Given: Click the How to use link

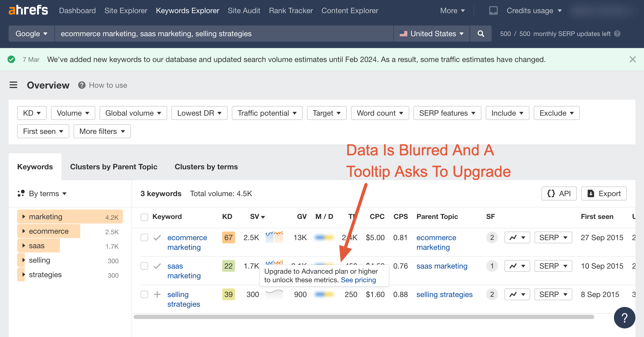Looking at the screenshot, I should pyautogui.click(x=108, y=85).
